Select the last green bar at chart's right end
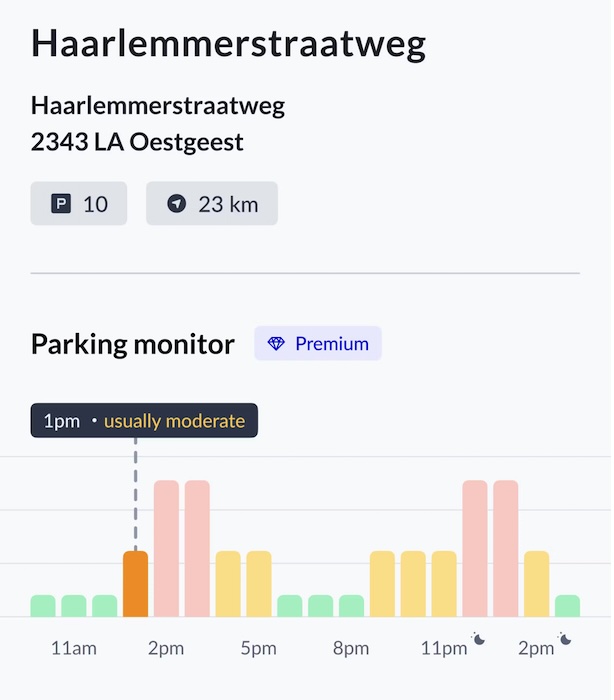This screenshot has height=700, width=614. (567, 606)
